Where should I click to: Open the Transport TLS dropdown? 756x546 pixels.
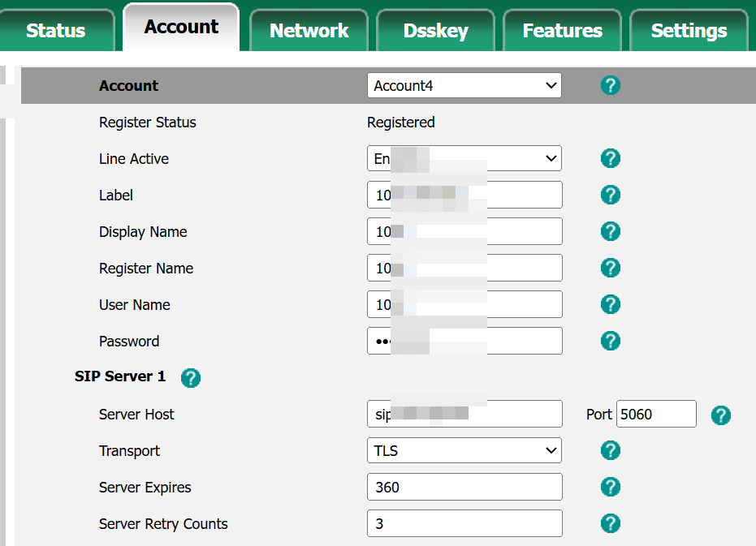(x=464, y=450)
